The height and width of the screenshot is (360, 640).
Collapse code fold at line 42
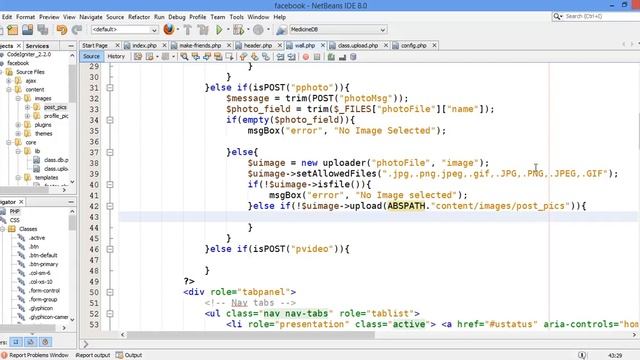click(x=110, y=206)
